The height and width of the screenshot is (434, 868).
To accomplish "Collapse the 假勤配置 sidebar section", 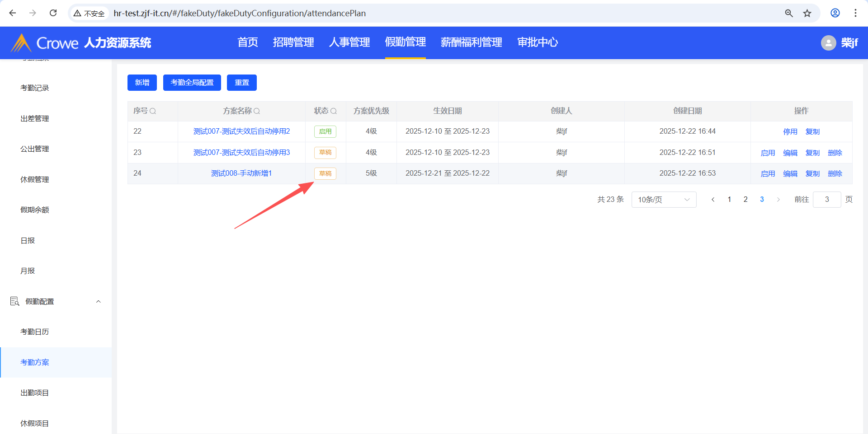I will (x=98, y=302).
